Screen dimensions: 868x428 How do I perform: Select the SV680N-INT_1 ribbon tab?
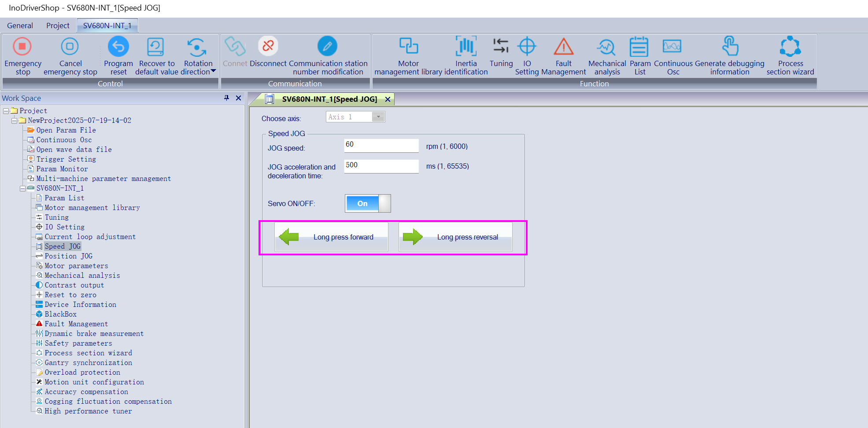click(107, 26)
